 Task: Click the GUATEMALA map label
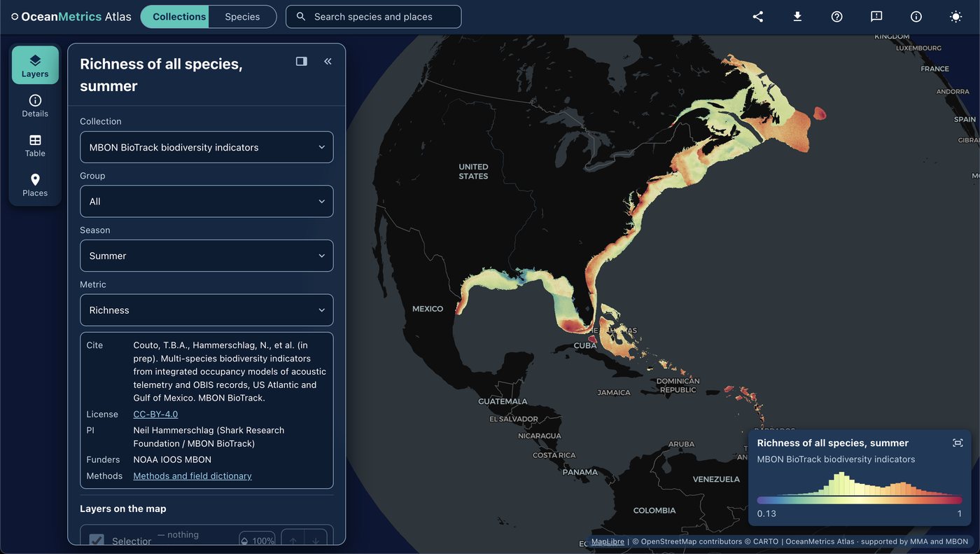(503, 401)
